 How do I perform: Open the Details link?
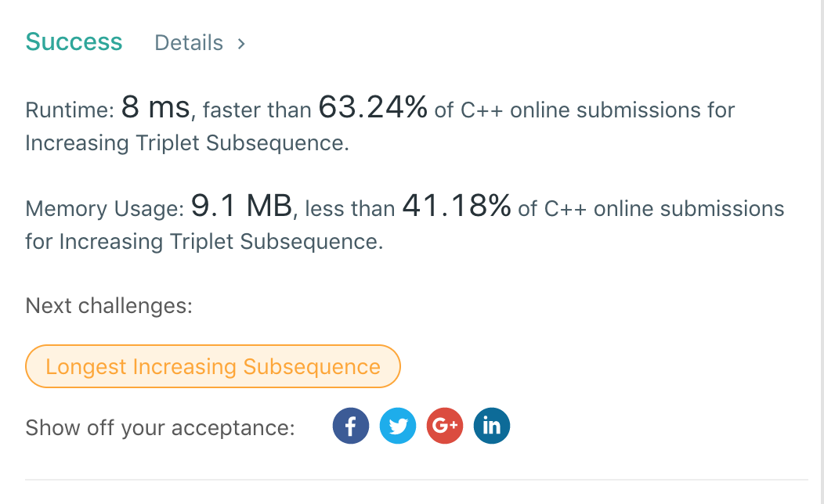click(189, 43)
